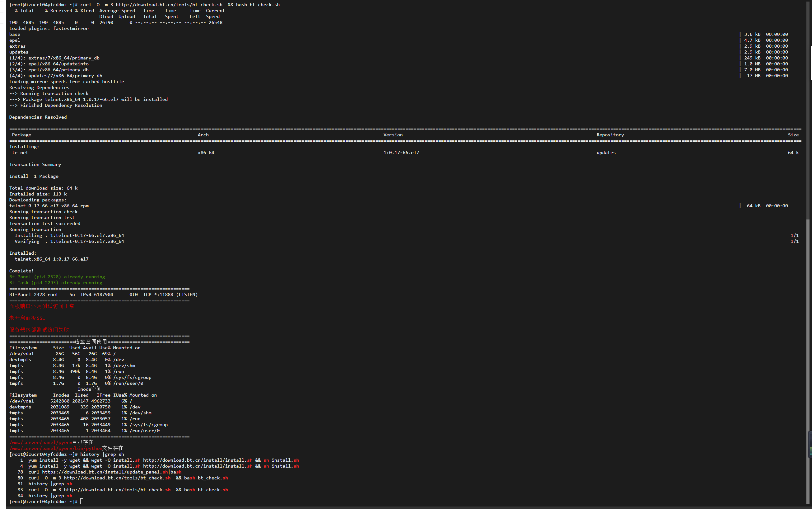This screenshot has width=812, height=509.
Task: Click the red /www/server/panel/pyenv/bin/python path
Action: click(55, 448)
